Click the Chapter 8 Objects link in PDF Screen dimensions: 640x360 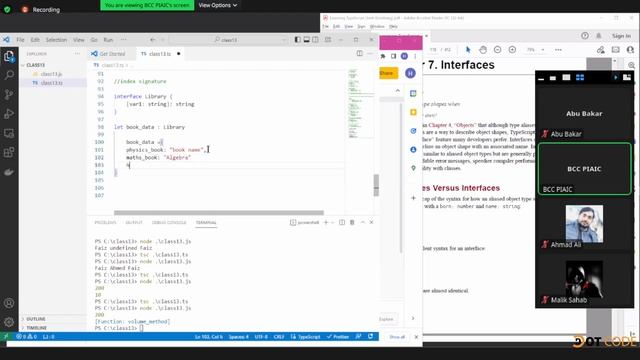pyautogui.click(x=452, y=125)
